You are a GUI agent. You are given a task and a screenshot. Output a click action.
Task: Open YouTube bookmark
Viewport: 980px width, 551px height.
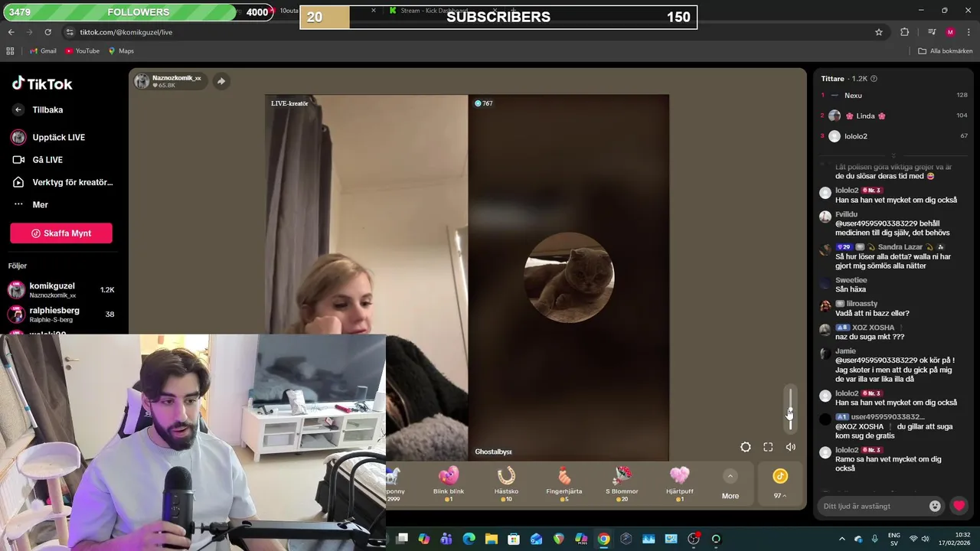pos(82,51)
